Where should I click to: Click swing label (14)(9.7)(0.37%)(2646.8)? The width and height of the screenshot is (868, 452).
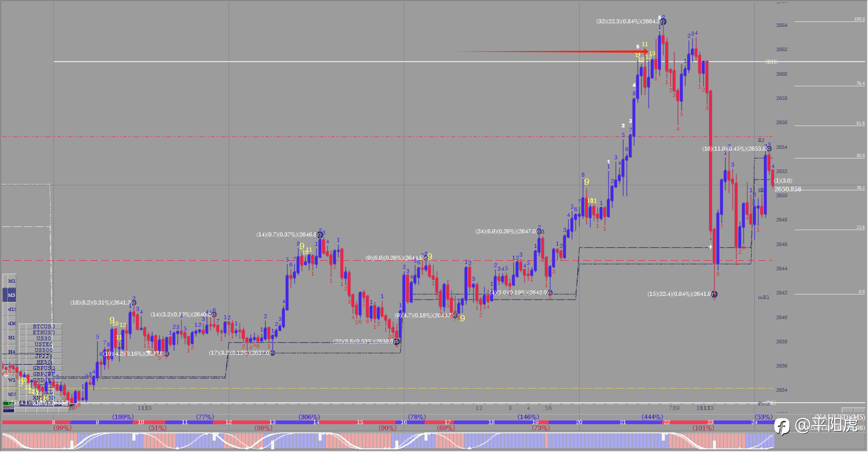click(288, 235)
